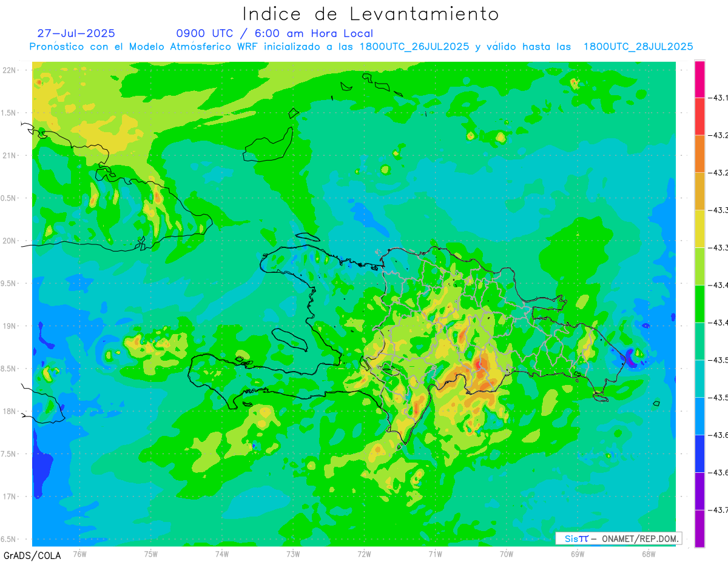The width and height of the screenshot is (728, 562).
Task: Pick the bright yellow legend swatch
Action: pos(699,229)
